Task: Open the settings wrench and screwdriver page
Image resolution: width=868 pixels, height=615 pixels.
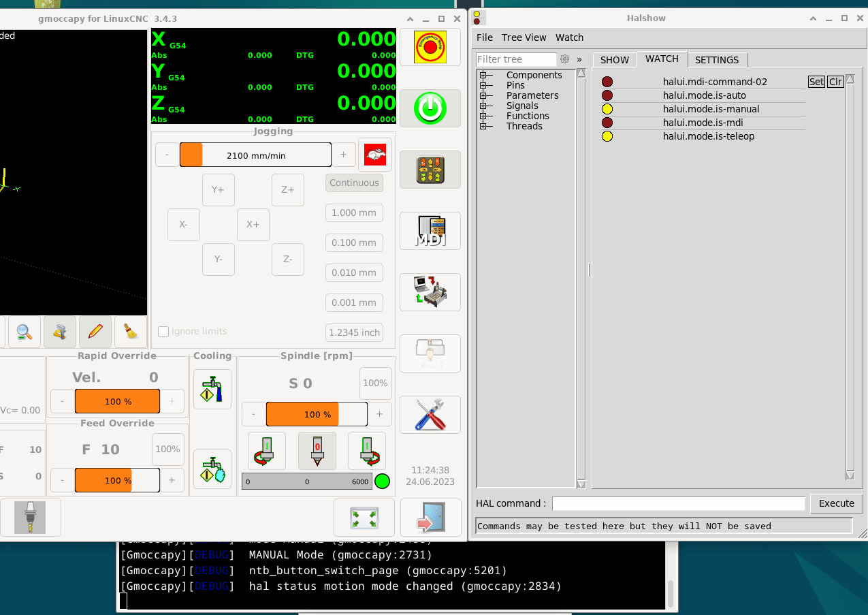Action: click(x=430, y=415)
